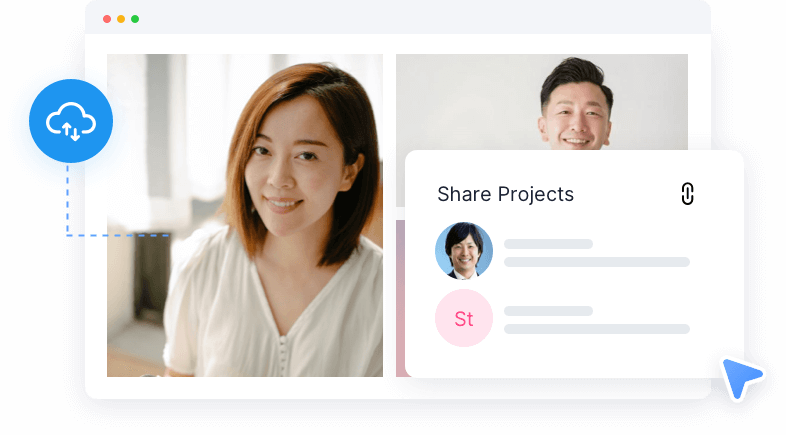Image resolution: width=786 pixels, height=435 pixels.
Task: Click short name placeholder beside St avatar
Action: click(x=548, y=311)
